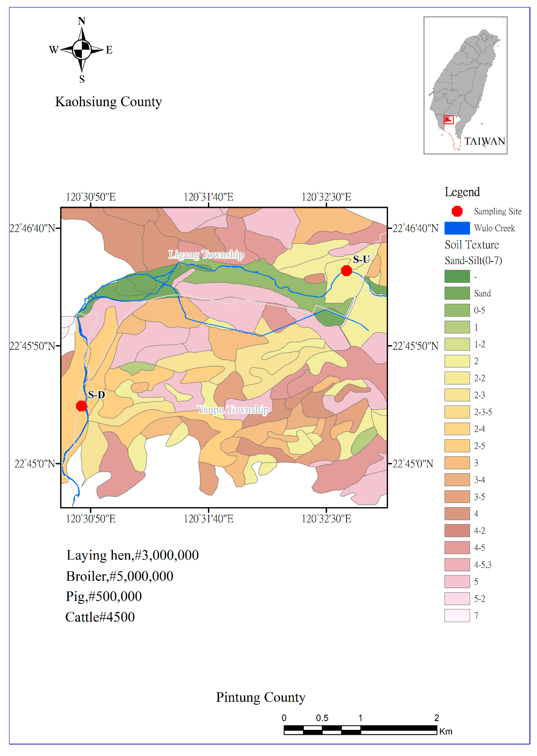Image resolution: width=537 pixels, height=756 pixels.
Task: Click the Pintung County label
Action: 260,697
